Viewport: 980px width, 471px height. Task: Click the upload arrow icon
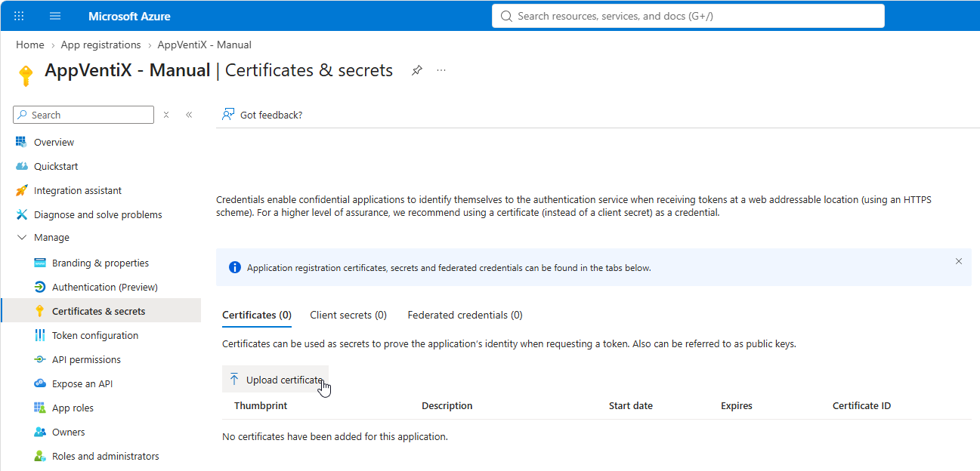pyautogui.click(x=234, y=380)
